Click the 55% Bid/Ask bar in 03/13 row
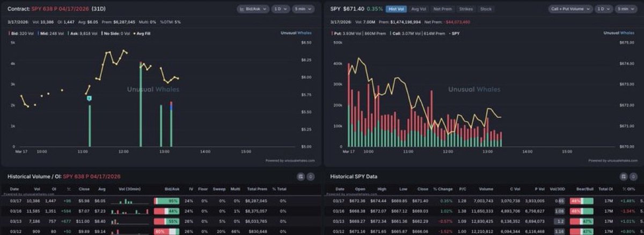The width and height of the screenshot is (644, 235). [166, 221]
